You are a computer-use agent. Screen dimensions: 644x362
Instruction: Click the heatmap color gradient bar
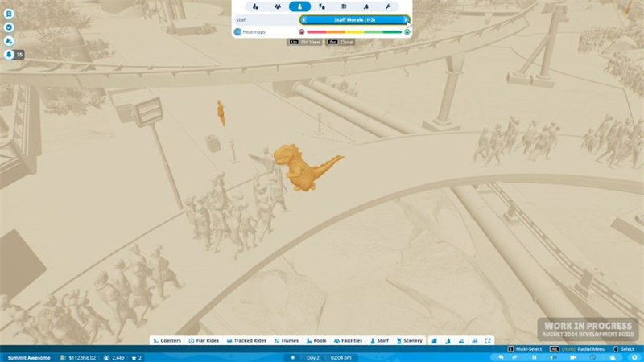pyautogui.click(x=354, y=31)
